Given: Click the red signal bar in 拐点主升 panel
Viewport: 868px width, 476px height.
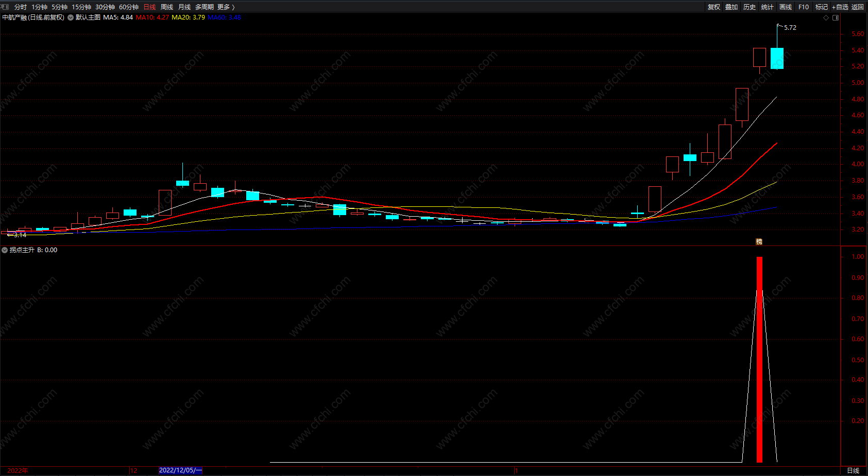Looking at the screenshot, I should [759, 359].
